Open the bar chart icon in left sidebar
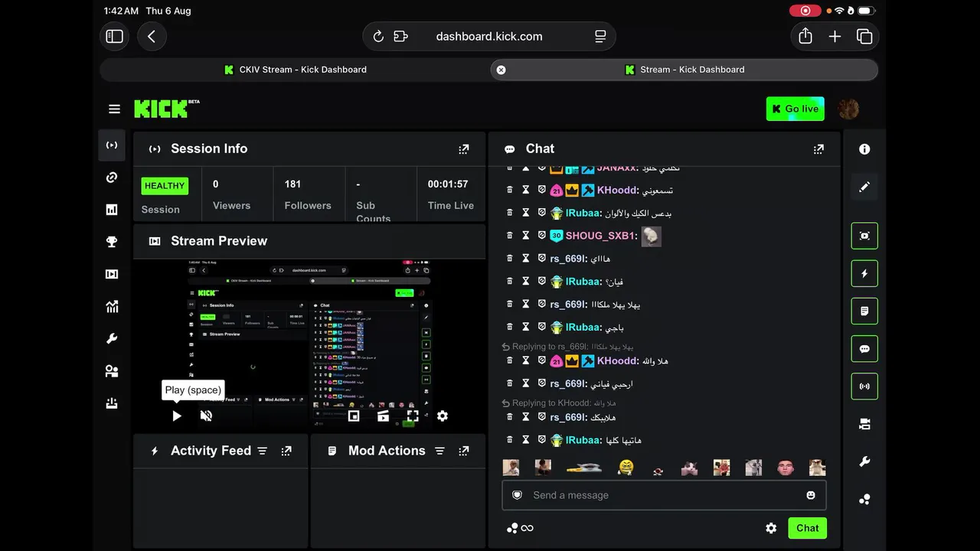This screenshot has width=980, height=551. 112,210
